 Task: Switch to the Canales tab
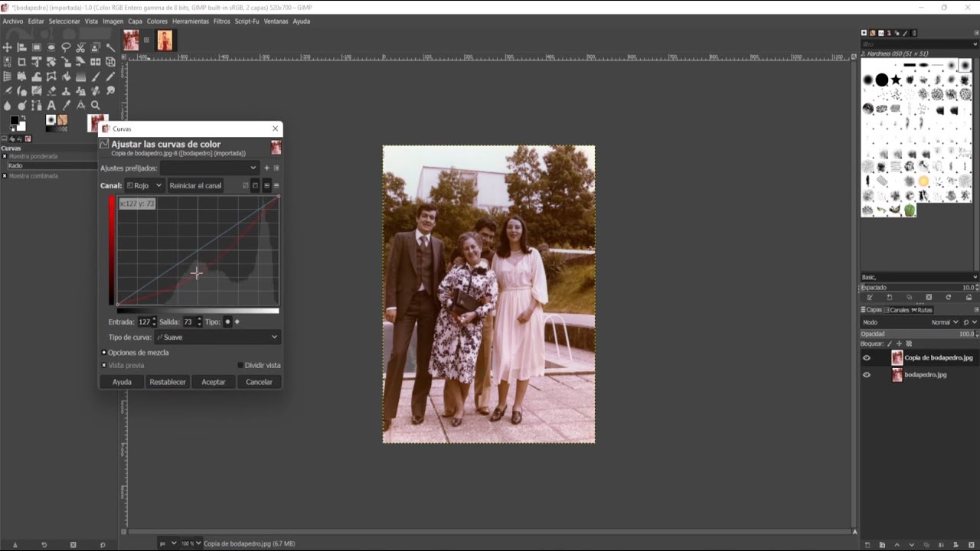point(897,310)
